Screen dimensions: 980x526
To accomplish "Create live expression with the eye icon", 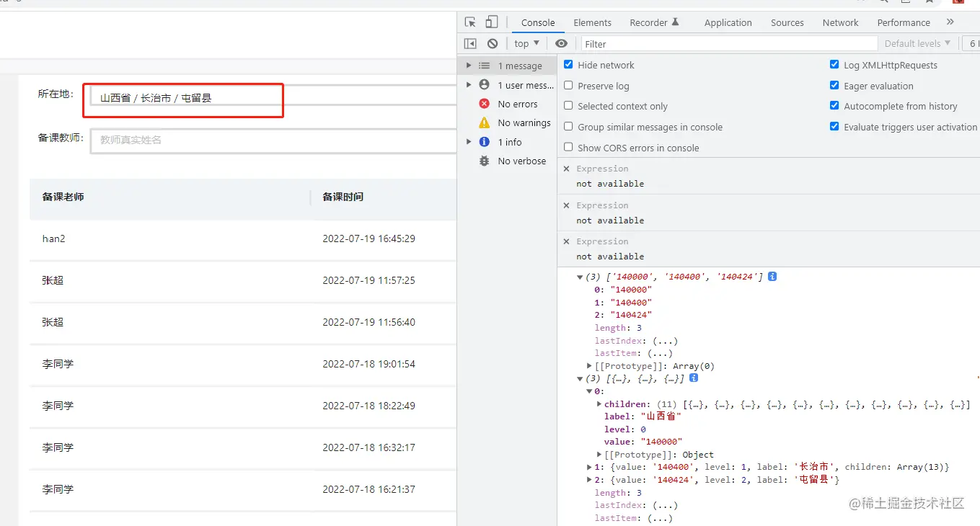I will pos(561,43).
